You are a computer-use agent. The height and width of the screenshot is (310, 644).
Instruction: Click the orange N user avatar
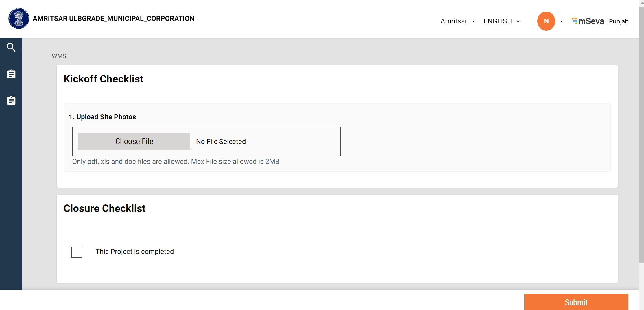546,21
